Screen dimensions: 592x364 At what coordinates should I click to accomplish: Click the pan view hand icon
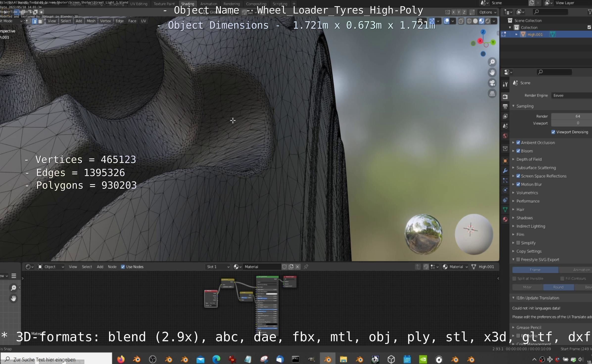pyautogui.click(x=492, y=72)
